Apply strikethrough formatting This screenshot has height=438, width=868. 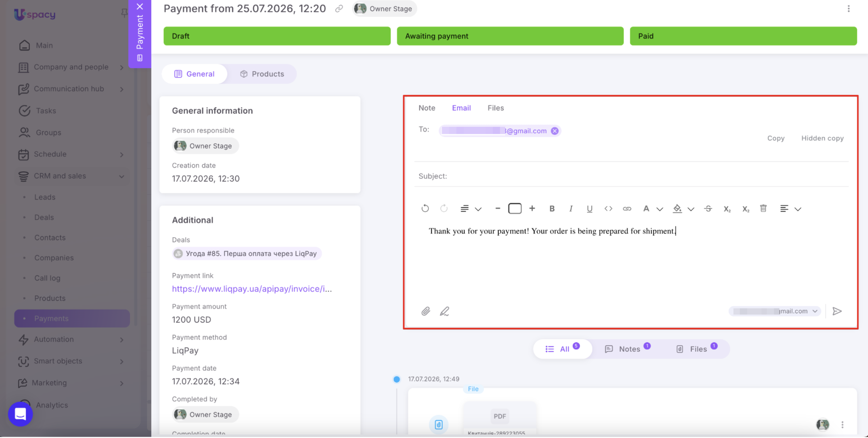tap(708, 209)
